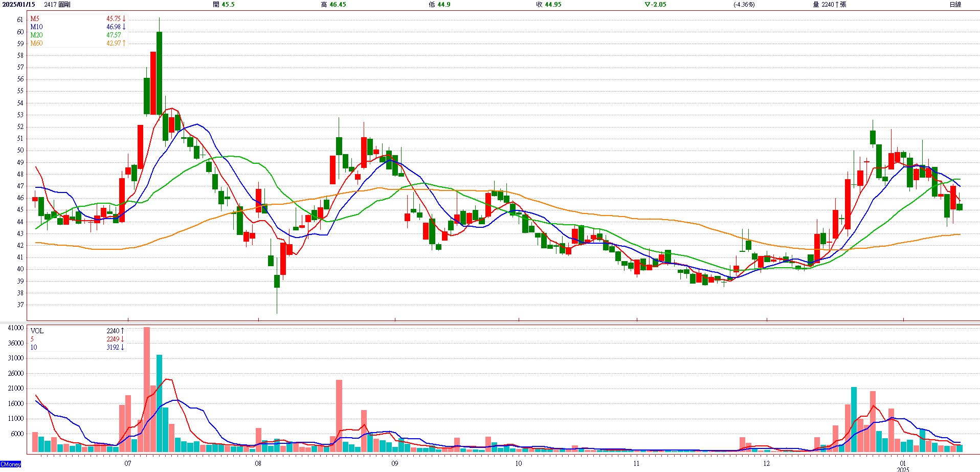Click the 08 month label on axis
The width and height of the screenshot is (980, 472).
coord(258,464)
